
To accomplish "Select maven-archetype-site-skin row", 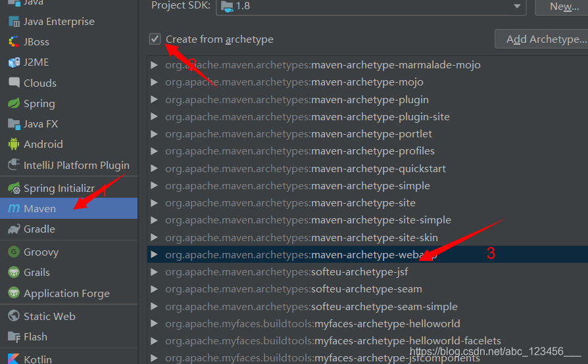I will [368, 237].
